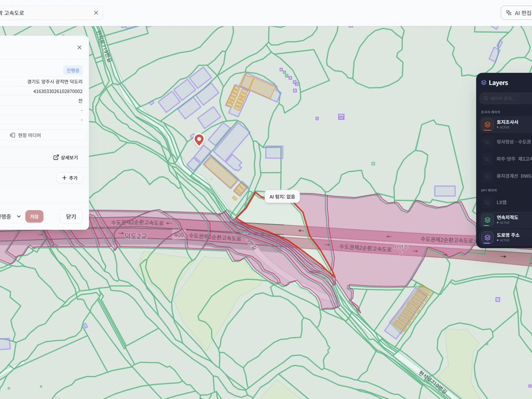Click the 현장 미디어 row
Image resolution: width=532 pixels, height=399 pixels.
[44, 135]
